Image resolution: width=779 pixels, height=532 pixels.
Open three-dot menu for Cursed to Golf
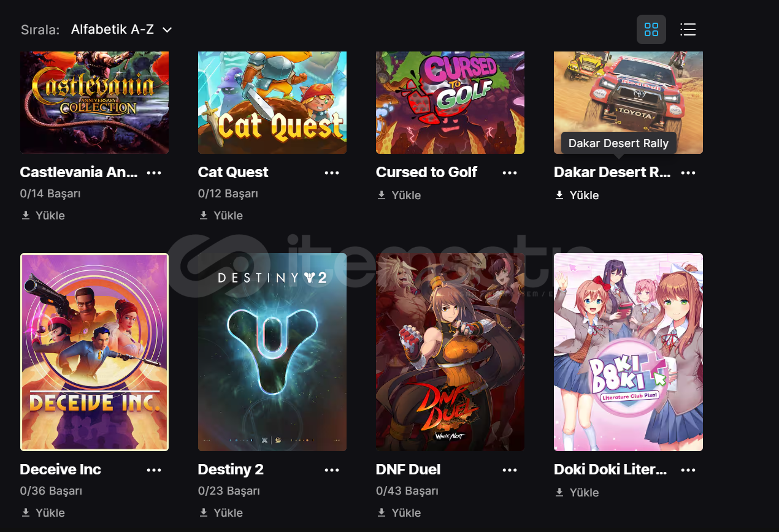point(510,173)
